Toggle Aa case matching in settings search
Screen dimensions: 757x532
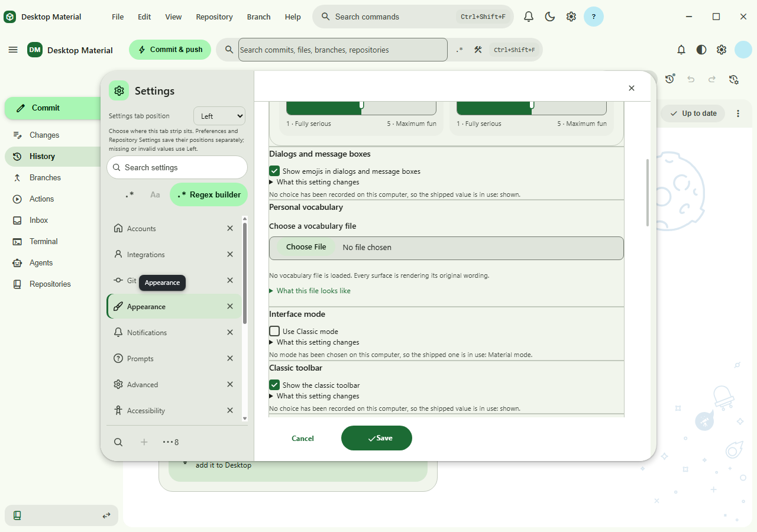click(x=155, y=194)
